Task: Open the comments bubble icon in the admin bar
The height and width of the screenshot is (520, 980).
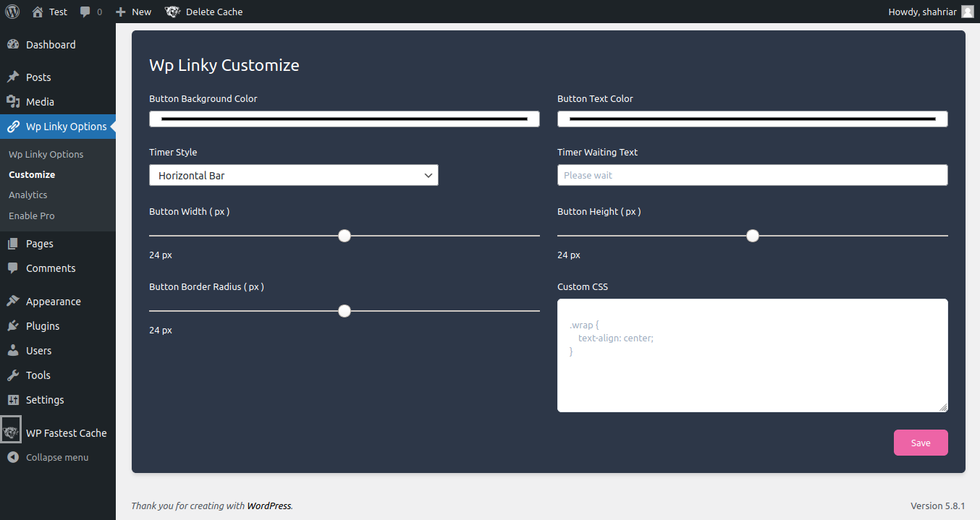Action: [85, 12]
